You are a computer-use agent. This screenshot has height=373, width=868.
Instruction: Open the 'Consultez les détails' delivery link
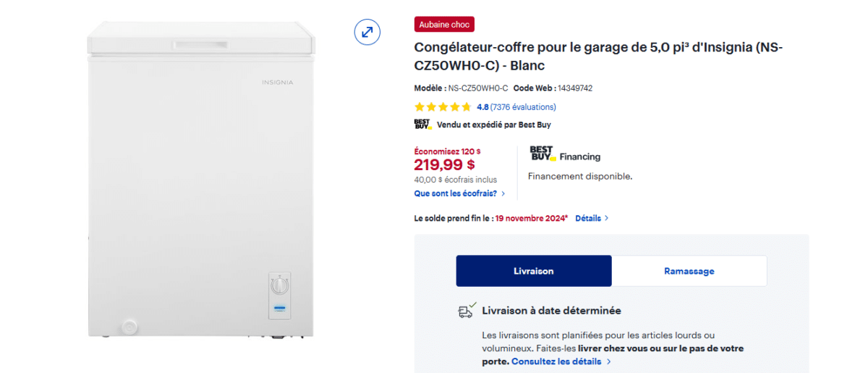556,361
